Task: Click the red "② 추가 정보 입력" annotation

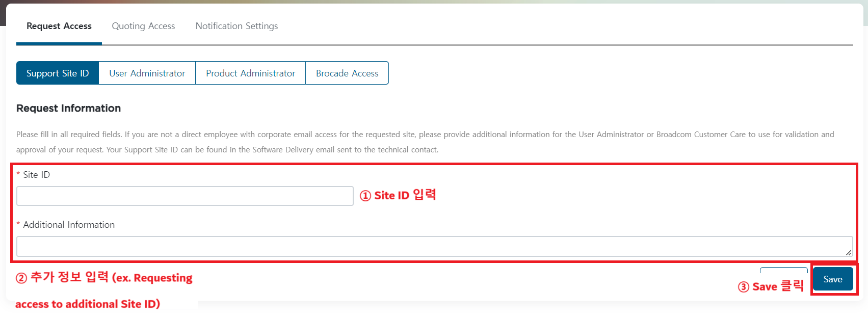Action: coord(104,278)
